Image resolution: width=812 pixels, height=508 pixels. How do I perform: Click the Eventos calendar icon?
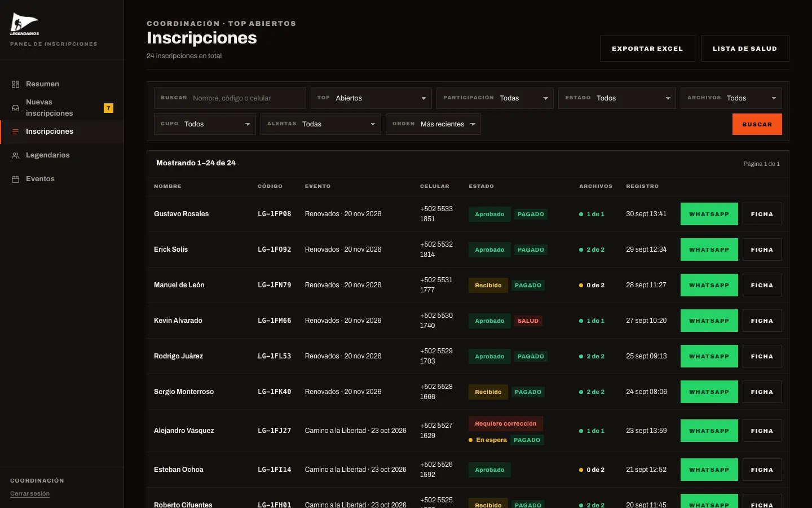(15, 179)
